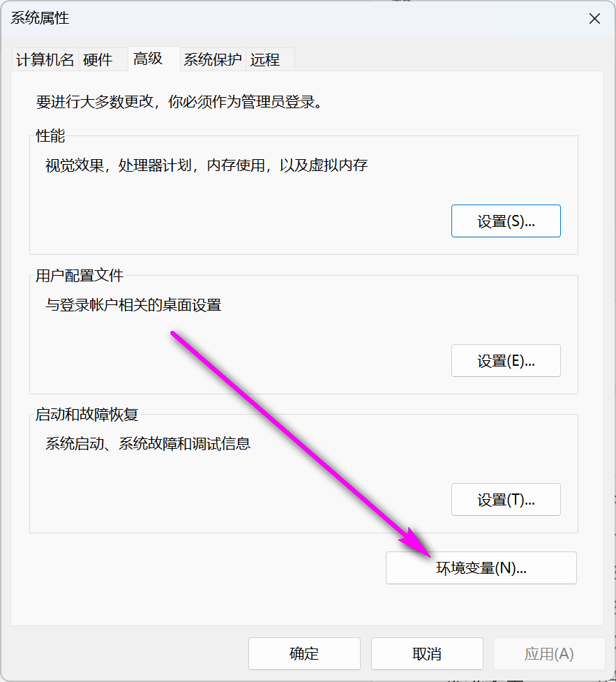Click the 启动和故障恢复 group heading

coord(86,415)
